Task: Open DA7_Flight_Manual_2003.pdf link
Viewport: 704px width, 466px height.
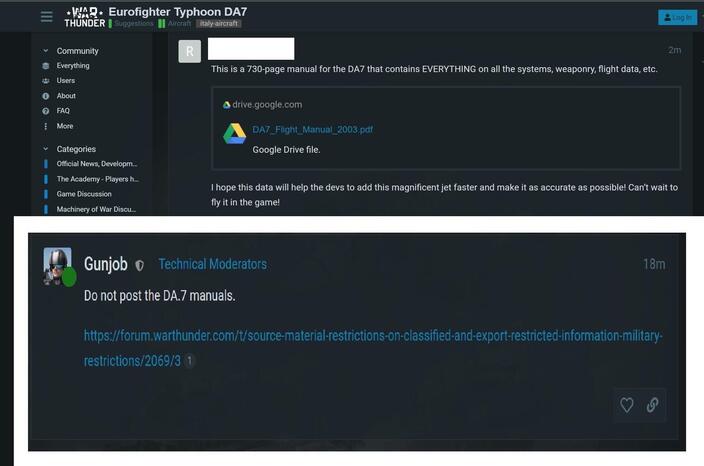Action: point(312,130)
